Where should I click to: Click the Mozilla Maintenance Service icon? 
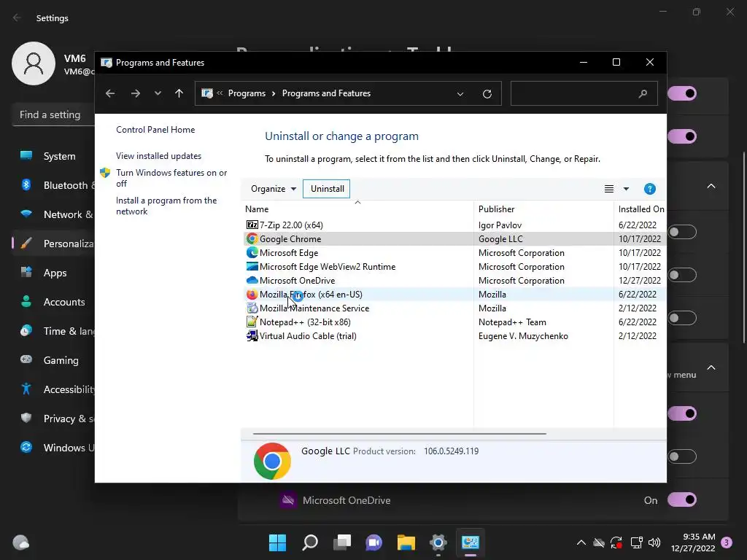tap(252, 308)
